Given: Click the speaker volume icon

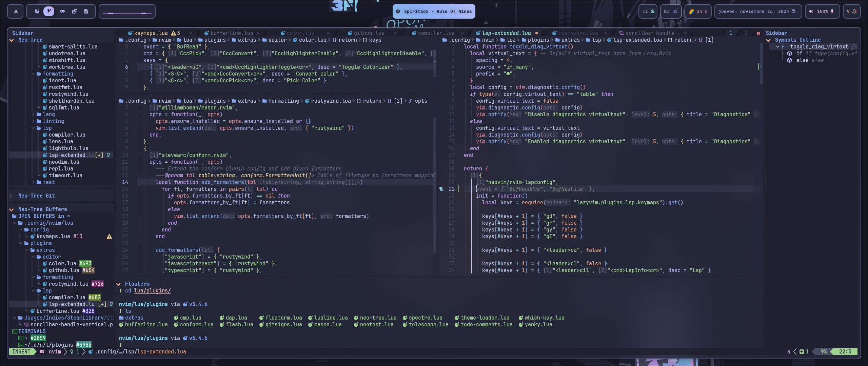Looking at the screenshot, I should [x=811, y=12].
